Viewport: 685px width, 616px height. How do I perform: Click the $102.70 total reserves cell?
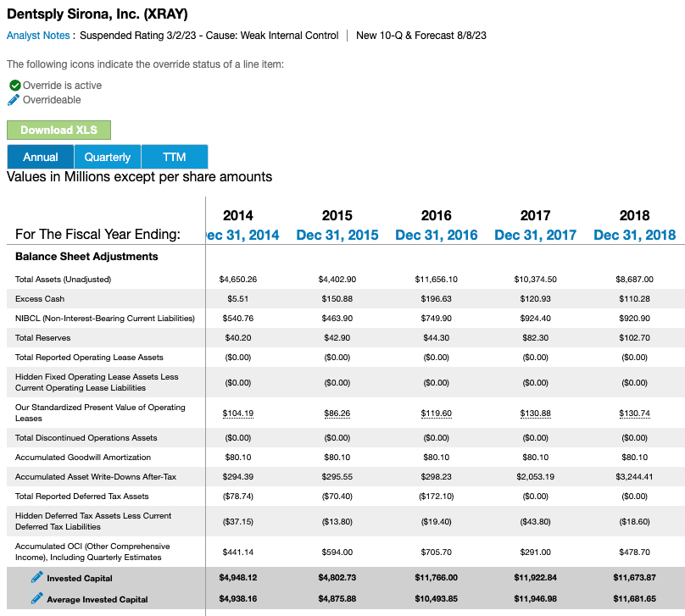635,338
